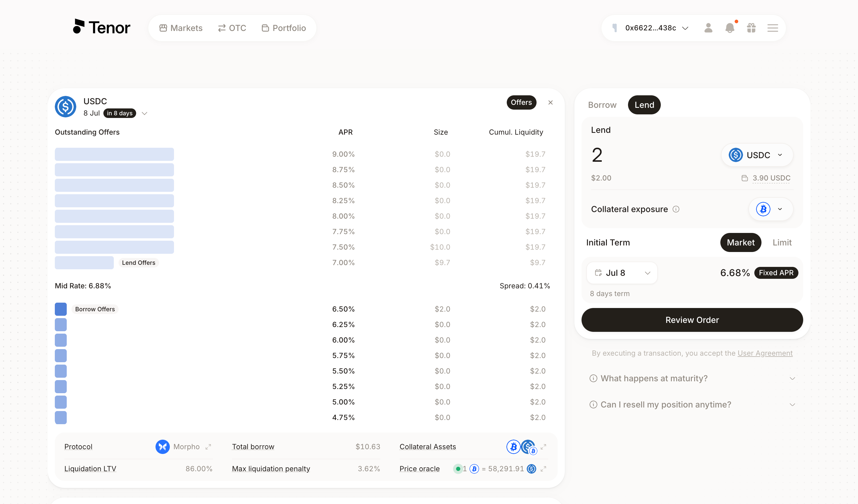
Task: Expand the 8 Jul maturity chevron
Action: (145, 113)
